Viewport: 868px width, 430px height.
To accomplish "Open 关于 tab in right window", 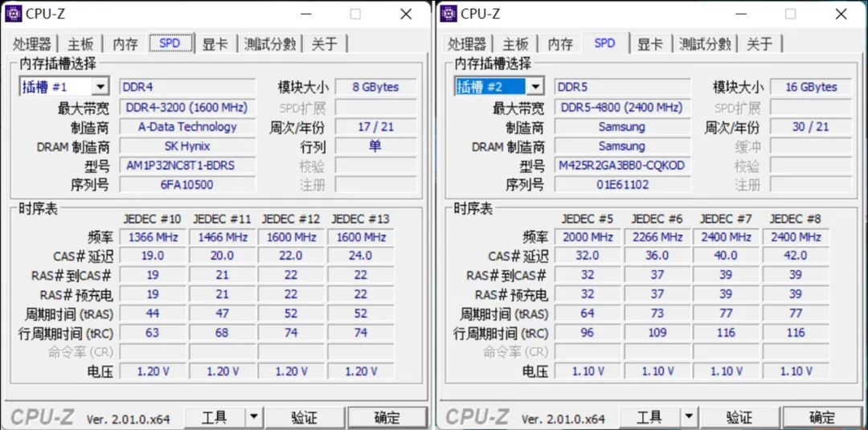I will point(759,44).
